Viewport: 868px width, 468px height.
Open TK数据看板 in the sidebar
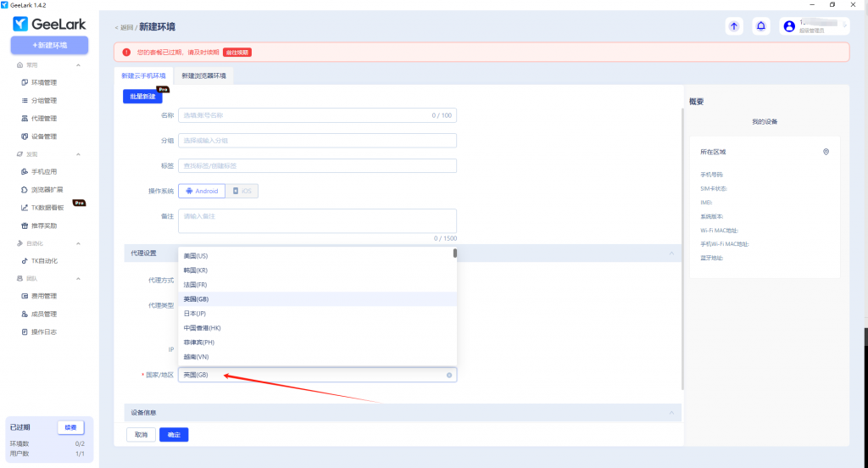pos(47,208)
